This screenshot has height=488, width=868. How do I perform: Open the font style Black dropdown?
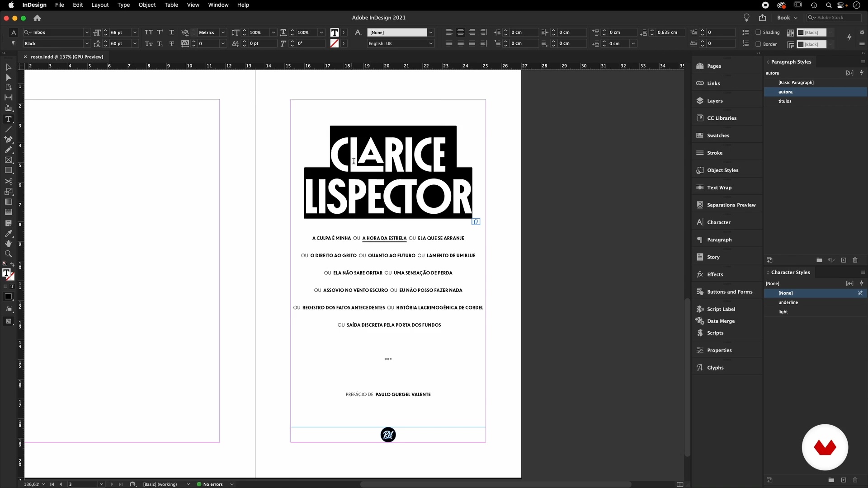point(87,44)
